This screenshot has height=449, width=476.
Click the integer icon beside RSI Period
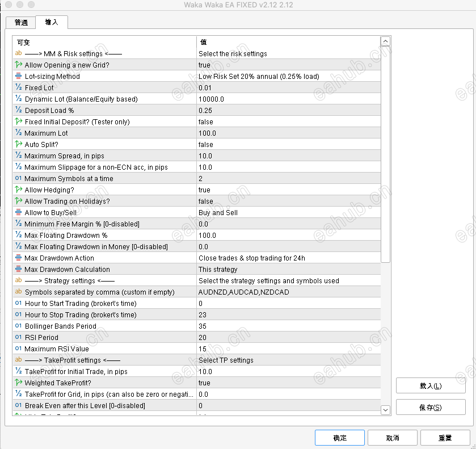[x=19, y=337]
